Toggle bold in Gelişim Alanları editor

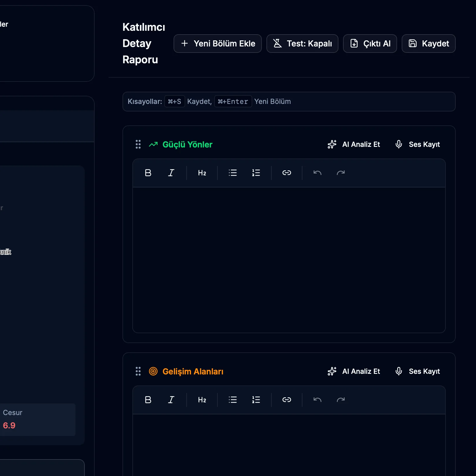[148, 400]
